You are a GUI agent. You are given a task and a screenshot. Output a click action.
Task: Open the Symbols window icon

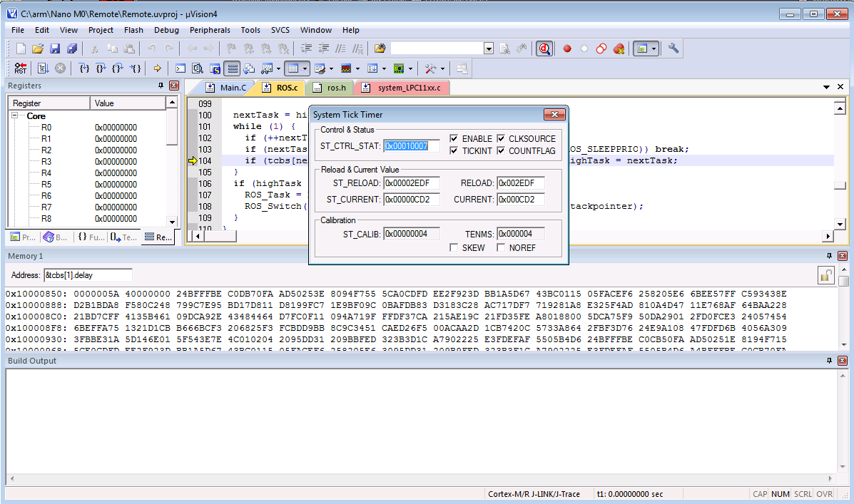click(215, 68)
